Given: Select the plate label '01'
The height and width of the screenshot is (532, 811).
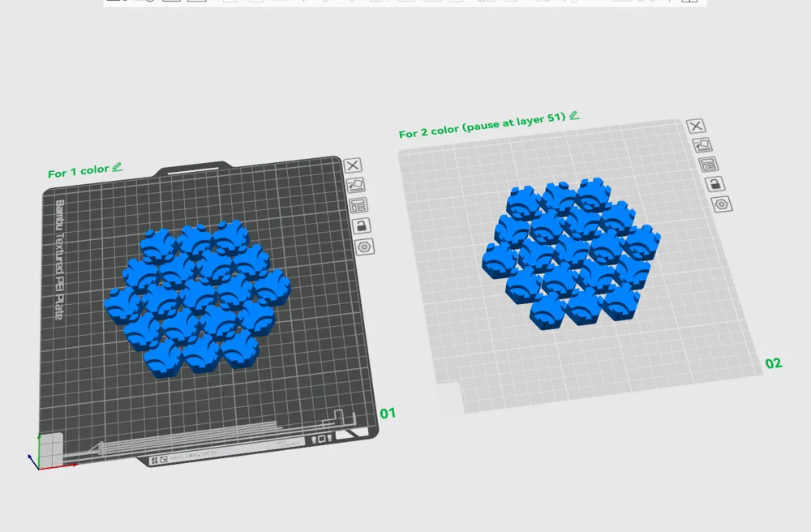Looking at the screenshot, I should (x=387, y=414).
